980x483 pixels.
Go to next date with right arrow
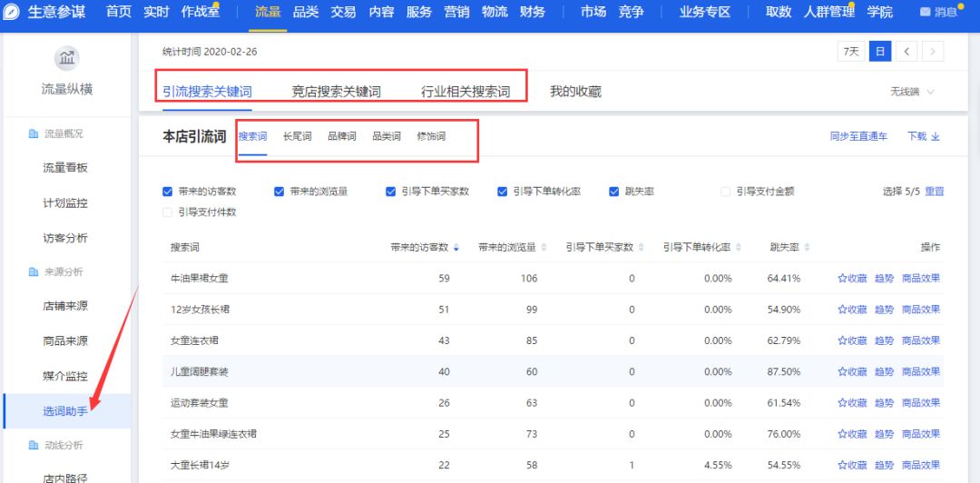tap(933, 52)
